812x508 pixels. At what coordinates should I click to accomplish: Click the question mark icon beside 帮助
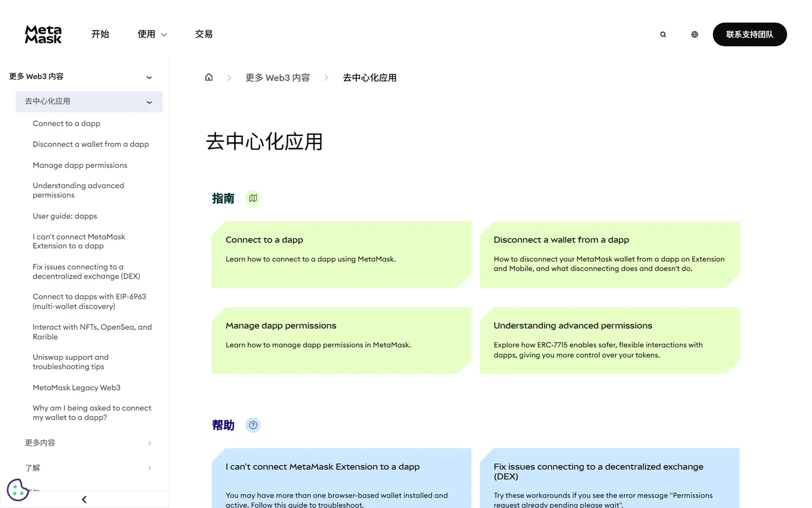pyautogui.click(x=253, y=425)
